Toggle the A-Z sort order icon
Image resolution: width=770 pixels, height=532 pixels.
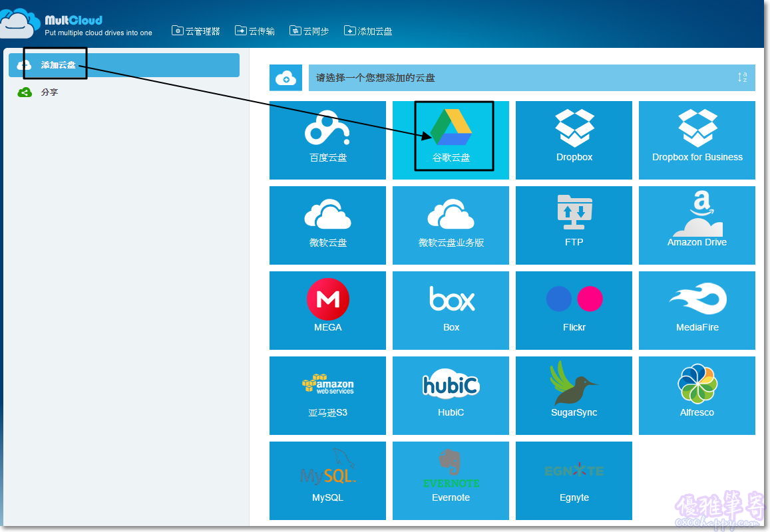coord(742,77)
